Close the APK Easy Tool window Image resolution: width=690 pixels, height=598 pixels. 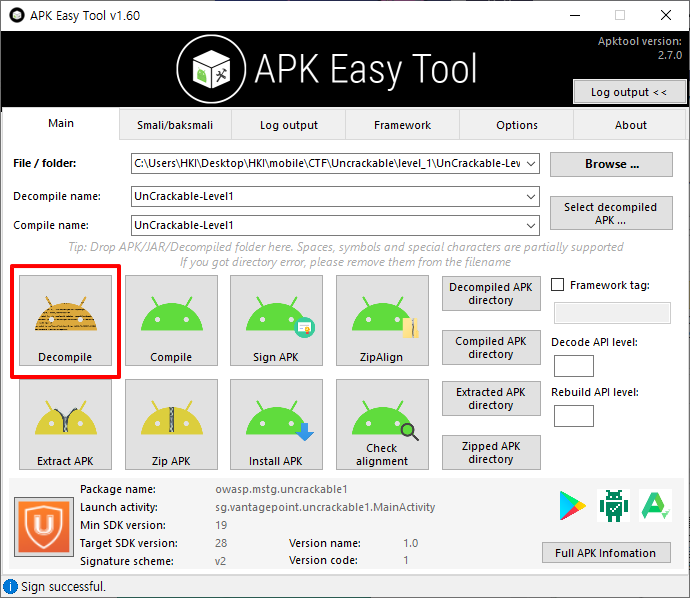[x=666, y=15]
